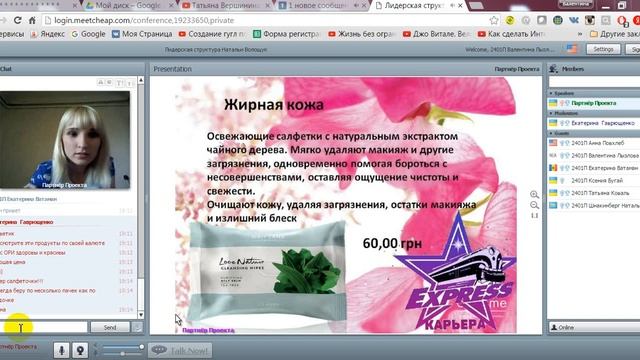Open the Жизнь без ограничений bookmark
Viewport: 640px width, 360px height.
[x=362, y=34]
